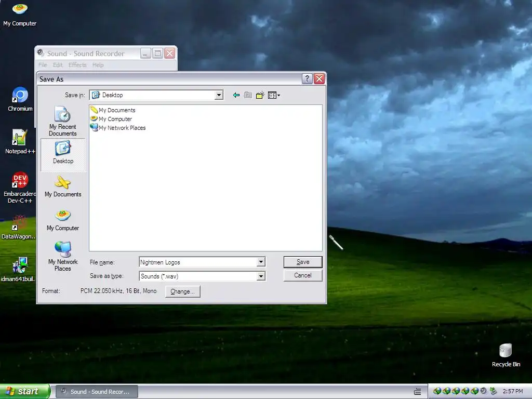Select My Recent Documents in places bar

click(63, 121)
